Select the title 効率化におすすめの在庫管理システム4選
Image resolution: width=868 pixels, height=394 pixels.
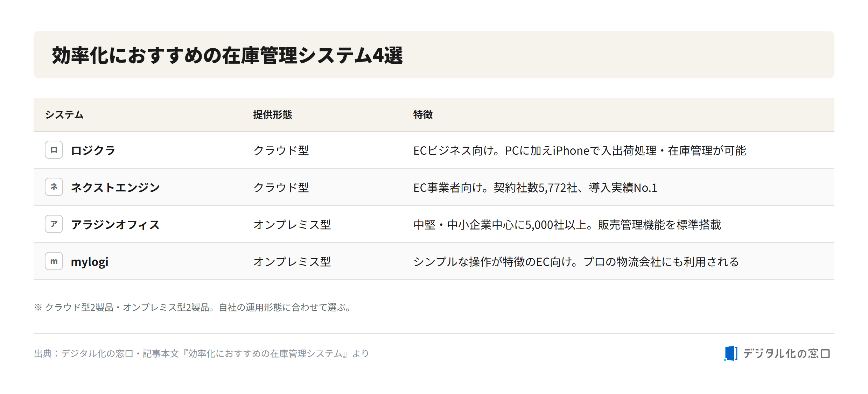tap(227, 55)
